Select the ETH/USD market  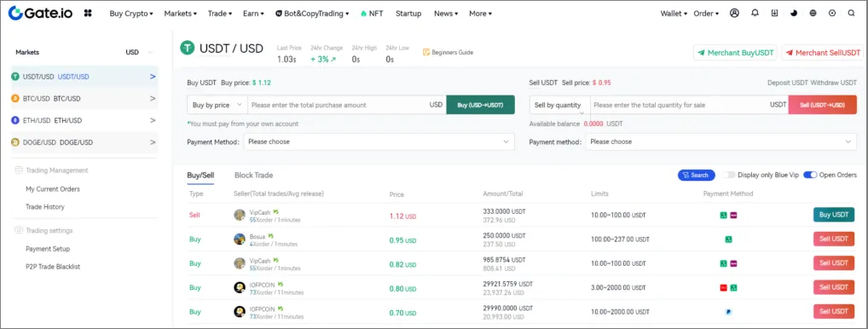84,120
